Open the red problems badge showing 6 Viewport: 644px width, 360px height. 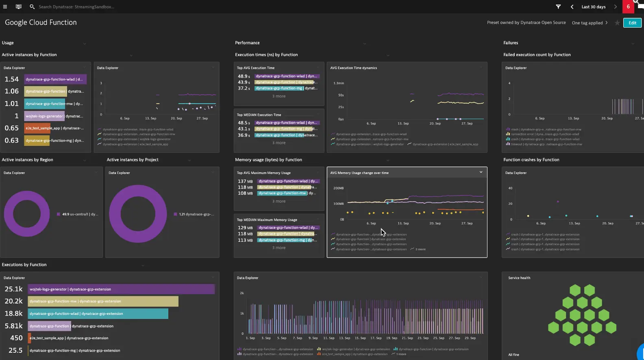(628, 7)
